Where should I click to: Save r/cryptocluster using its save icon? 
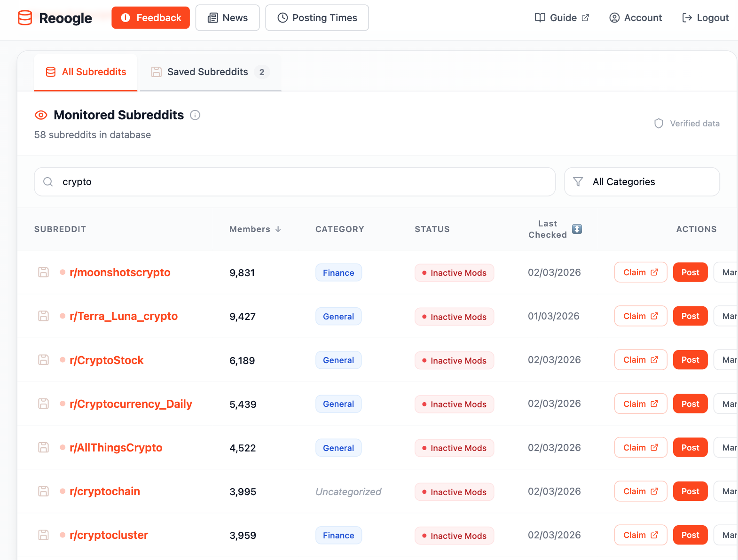click(44, 535)
